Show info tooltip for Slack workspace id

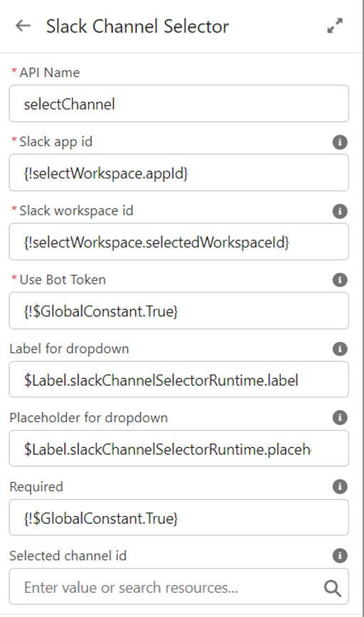340,211
